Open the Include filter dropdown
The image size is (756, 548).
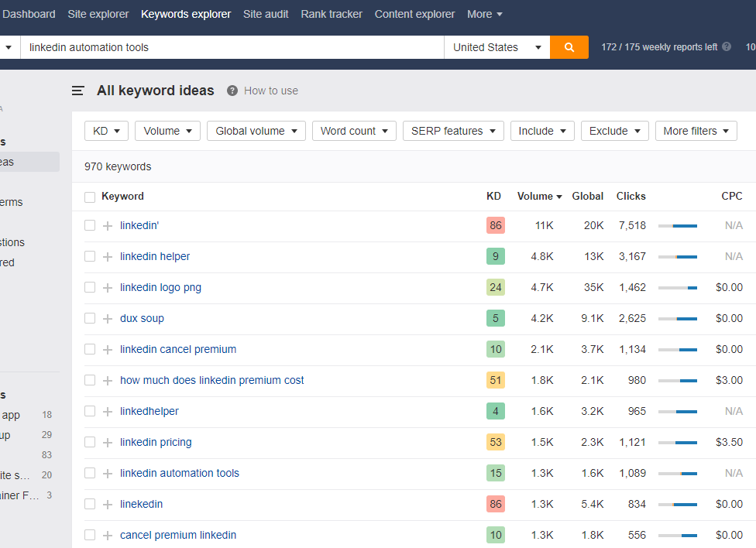[x=542, y=131]
